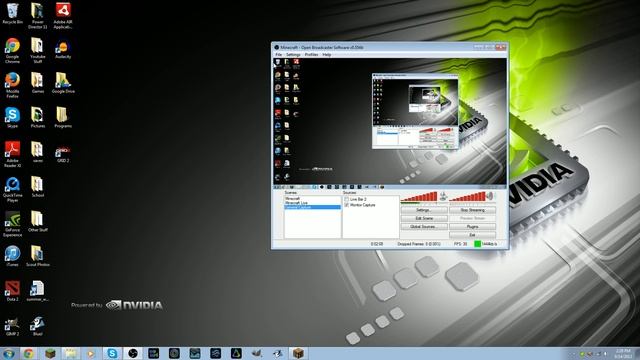Open the Windows Start menu

click(x=9, y=353)
